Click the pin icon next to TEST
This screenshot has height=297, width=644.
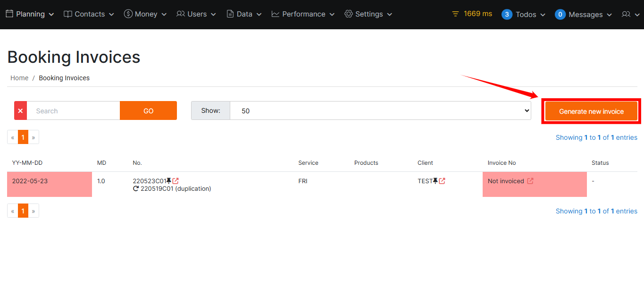(435, 181)
